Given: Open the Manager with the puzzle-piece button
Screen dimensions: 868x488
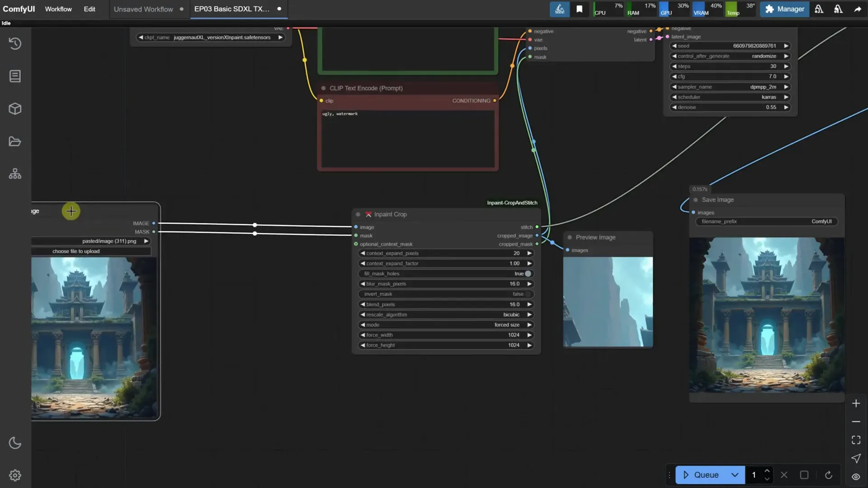Looking at the screenshot, I should (784, 9).
